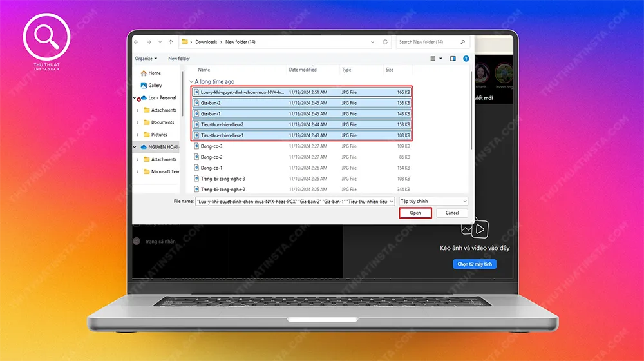
Task: Collapse the 'A long time ago' group
Action: [x=191, y=81]
